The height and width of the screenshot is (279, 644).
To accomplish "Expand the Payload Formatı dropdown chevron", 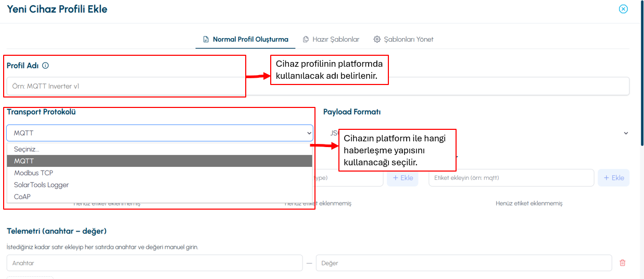I will click(x=626, y=133).
